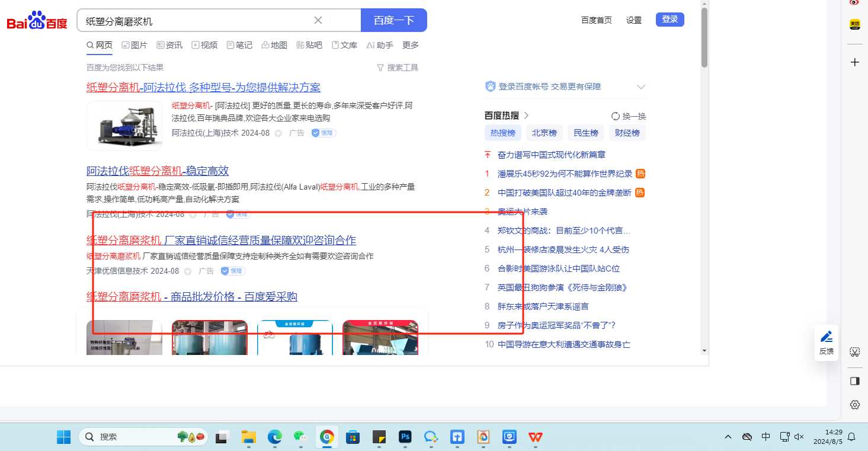
Task: Click the Baidu logo
Action: [x=37, y=21]
